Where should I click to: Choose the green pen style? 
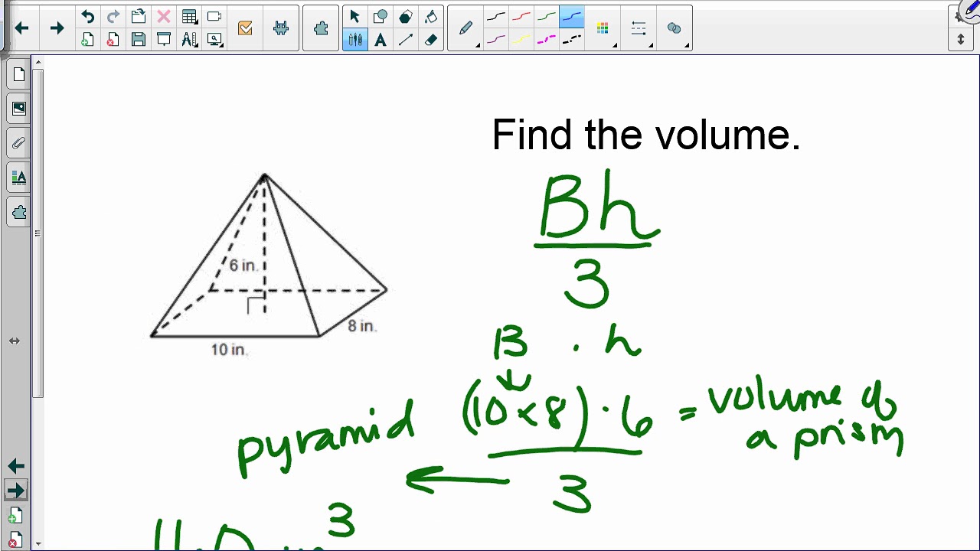(547, 17)
